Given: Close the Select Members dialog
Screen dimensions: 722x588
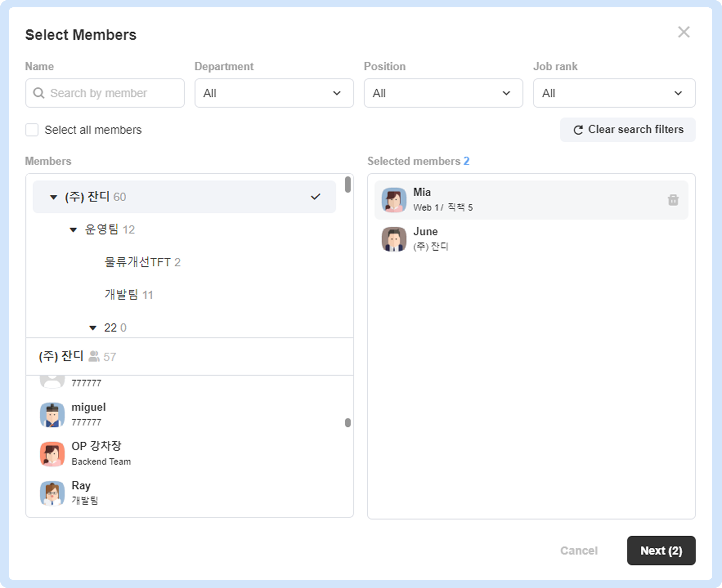Looking at the screenshot, I should [683, 32].
